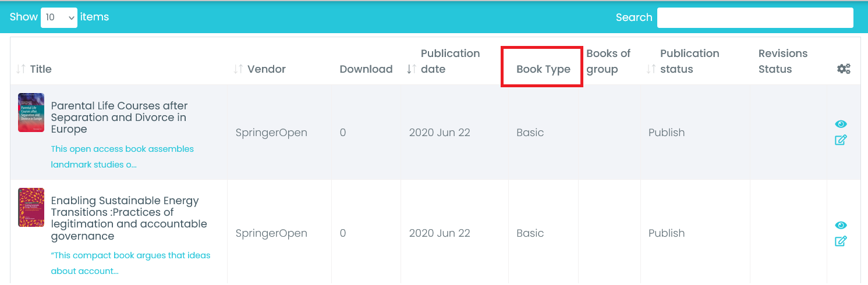Click the Book Type column header
The height and width of the screenshot is (285, 868).
[x=543, y=69]
